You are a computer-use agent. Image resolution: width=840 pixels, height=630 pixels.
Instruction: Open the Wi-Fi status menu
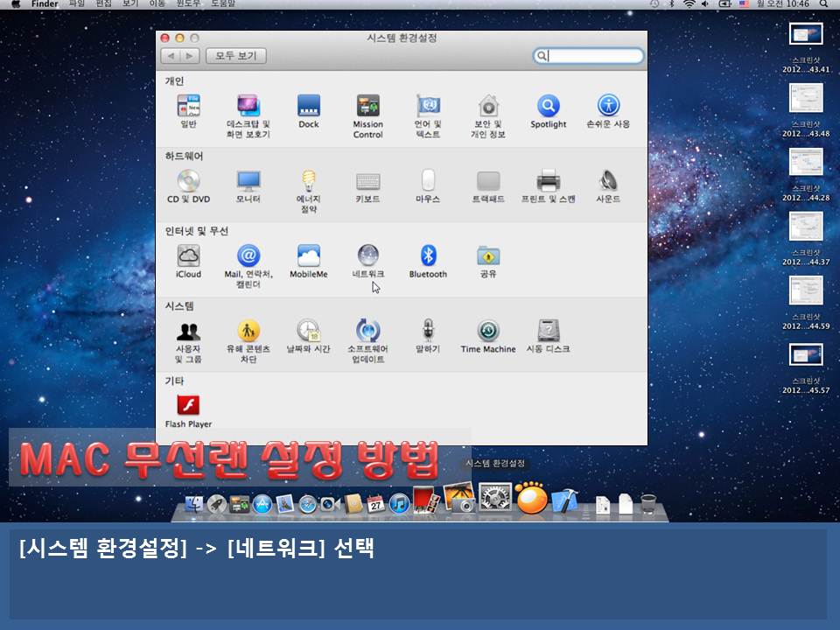click(689, 4)
